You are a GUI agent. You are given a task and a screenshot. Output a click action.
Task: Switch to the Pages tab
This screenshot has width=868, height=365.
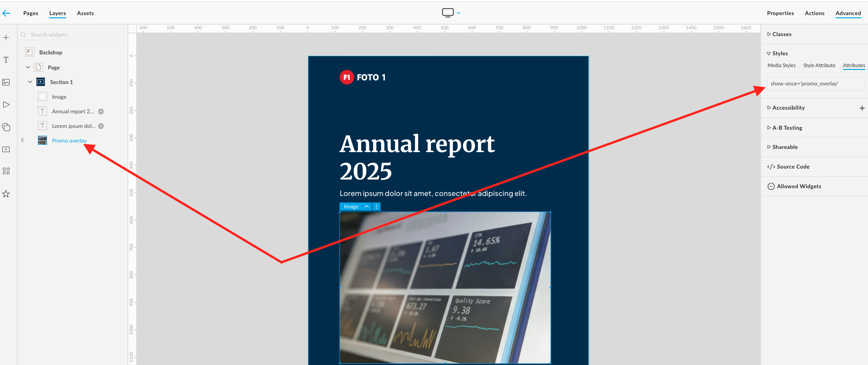click(x=31, y=13)
